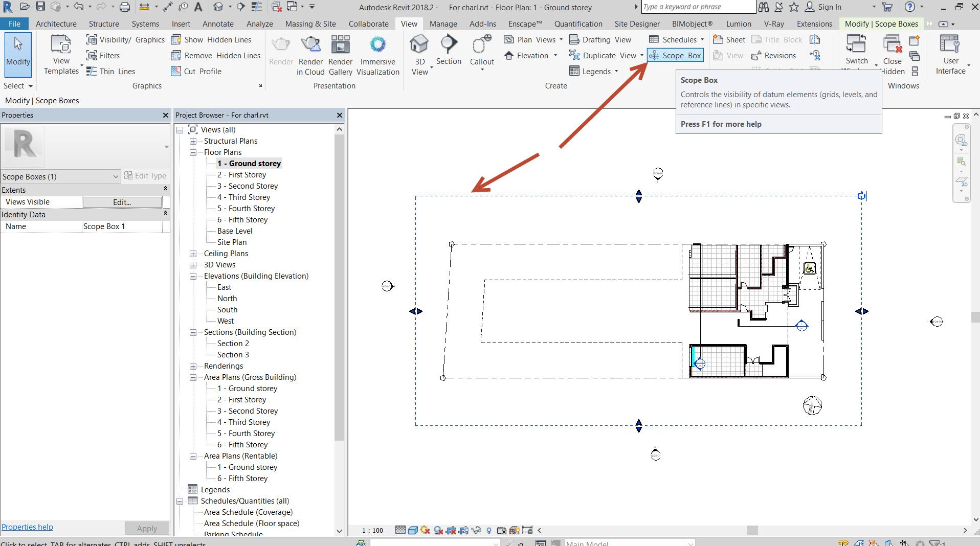This screenshot has height=546, width=980.
Task: Click view scale 1 : 100
Action: [x=372, y=531]
